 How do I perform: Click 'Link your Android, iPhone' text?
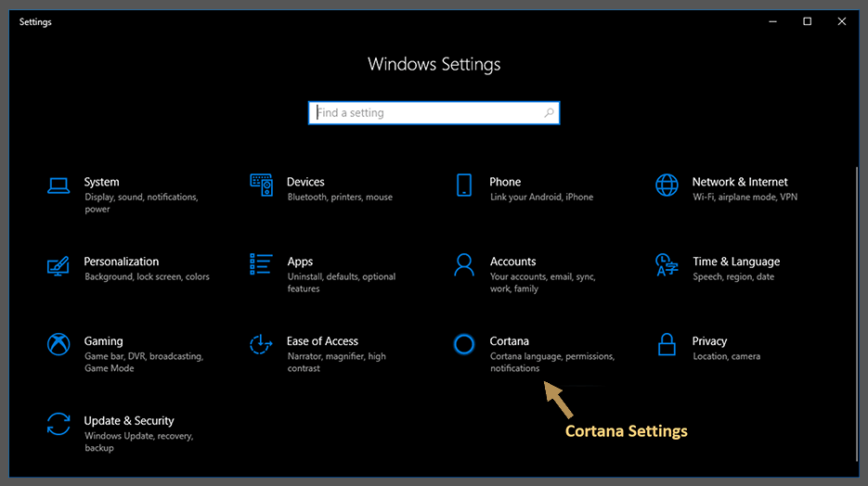pos(541,197)
